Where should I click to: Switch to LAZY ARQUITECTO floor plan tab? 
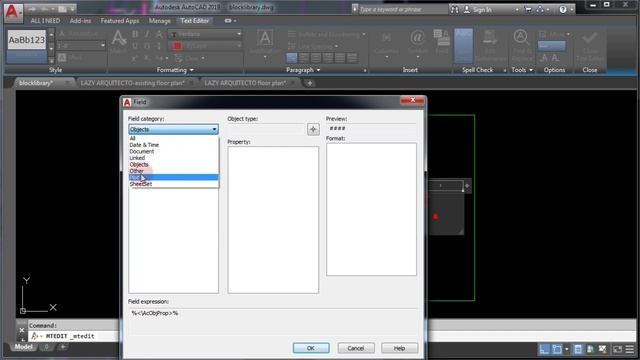[246, 83]
